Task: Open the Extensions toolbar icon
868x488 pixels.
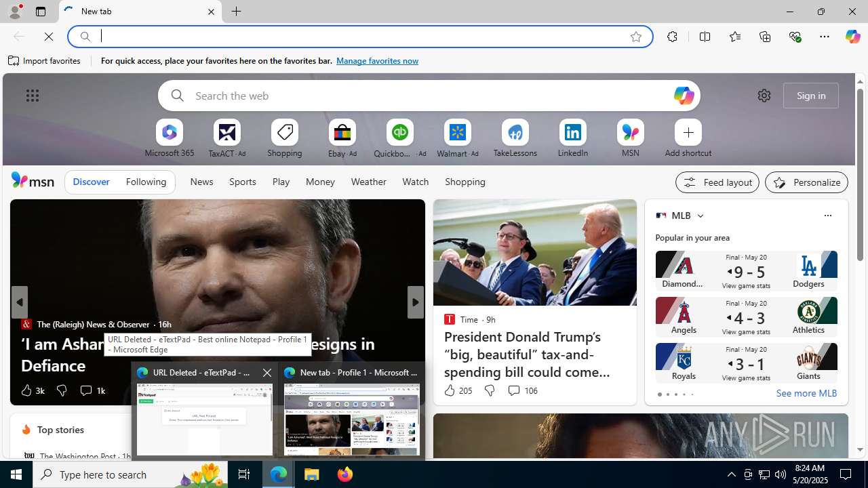Action: (x=672, y=37)
